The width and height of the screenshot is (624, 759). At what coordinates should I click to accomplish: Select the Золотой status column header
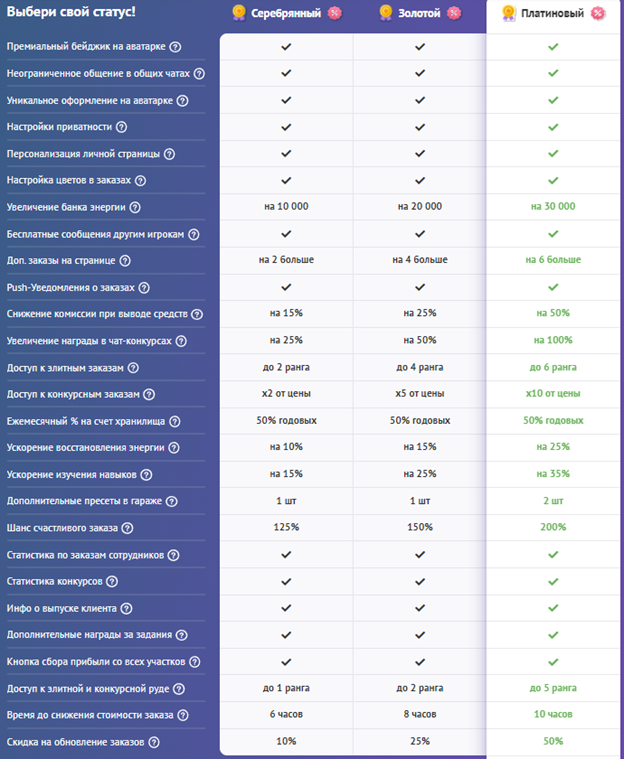420,14
